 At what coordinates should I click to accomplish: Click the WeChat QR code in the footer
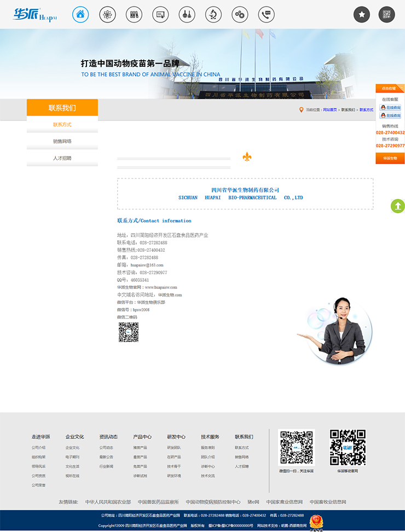tap(296, 447)
